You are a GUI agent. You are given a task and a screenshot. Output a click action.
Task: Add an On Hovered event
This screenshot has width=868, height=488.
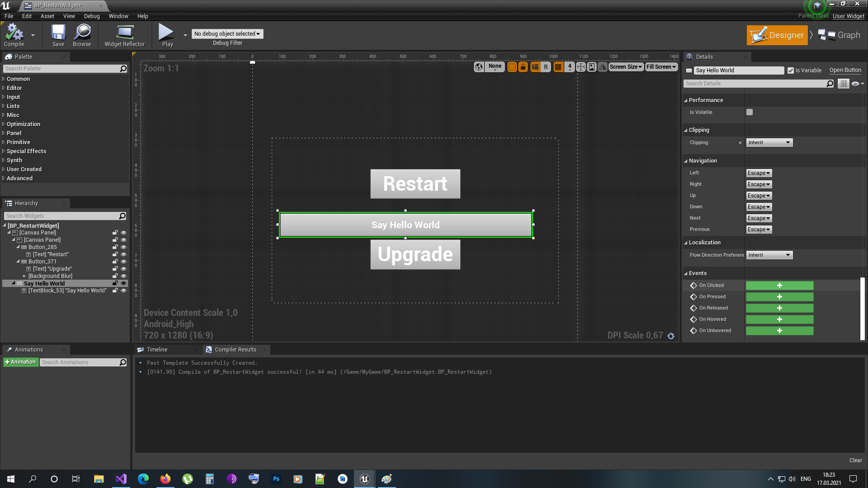click(x=779, y=319)
